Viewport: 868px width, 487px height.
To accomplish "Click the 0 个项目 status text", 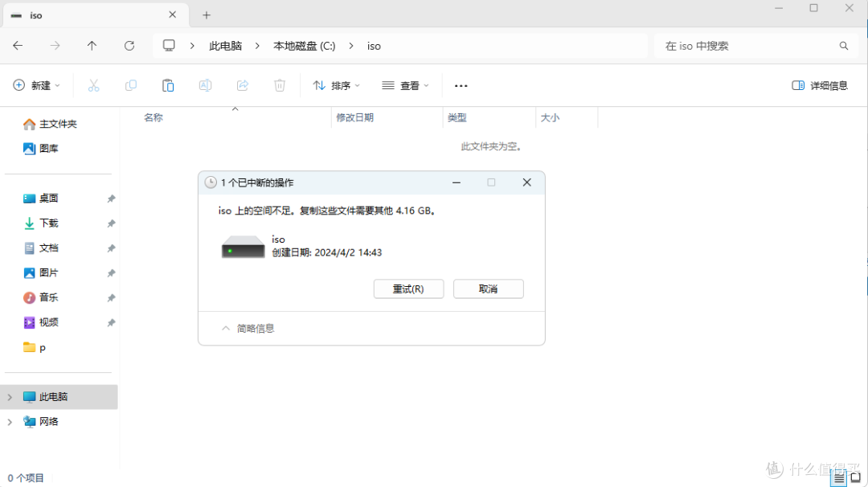I will pyautogui.click(x=26, y=477).
